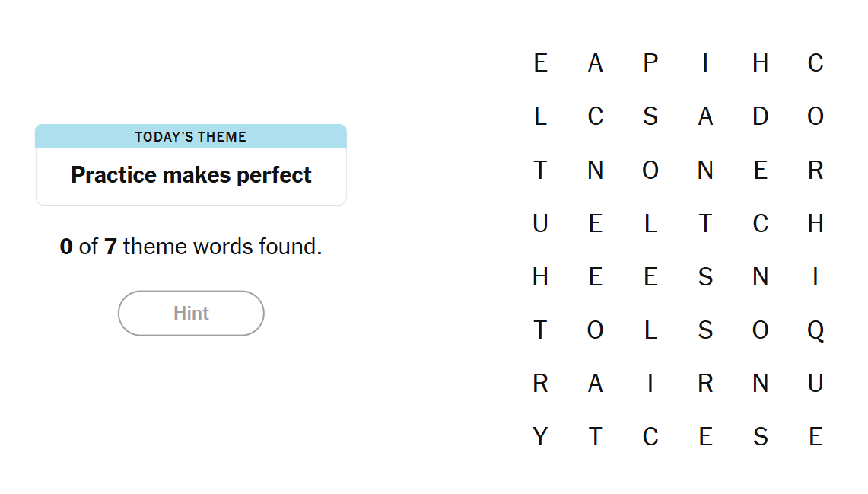Select the letter U directly below Q
The width and height of the screenshot is (868, 494).
pos(816,384)
